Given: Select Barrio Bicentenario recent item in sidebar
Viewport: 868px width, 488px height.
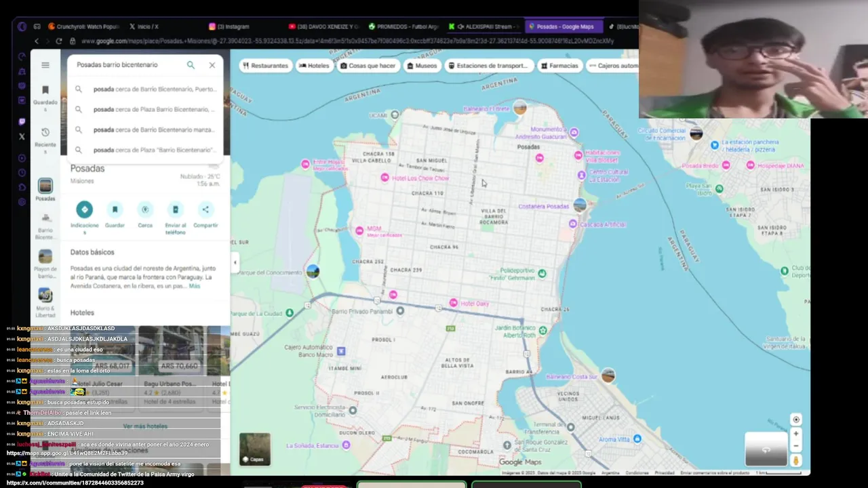Looking at the screenshot, I should [45, 226].
